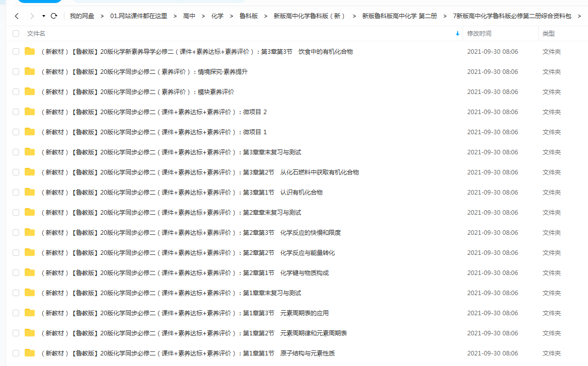588x366 pixels.
Task: Select folder name ending 模块素养评价
Action: [137, 92]
